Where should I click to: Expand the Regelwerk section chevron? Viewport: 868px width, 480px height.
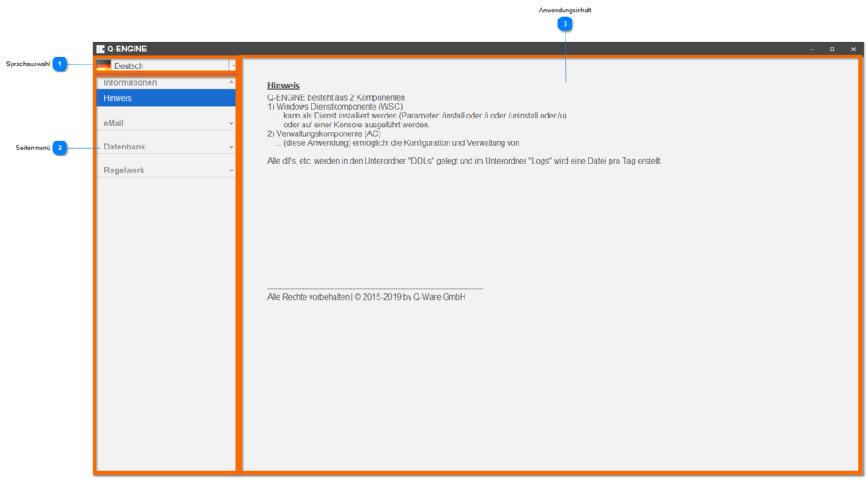pos(231,171)
